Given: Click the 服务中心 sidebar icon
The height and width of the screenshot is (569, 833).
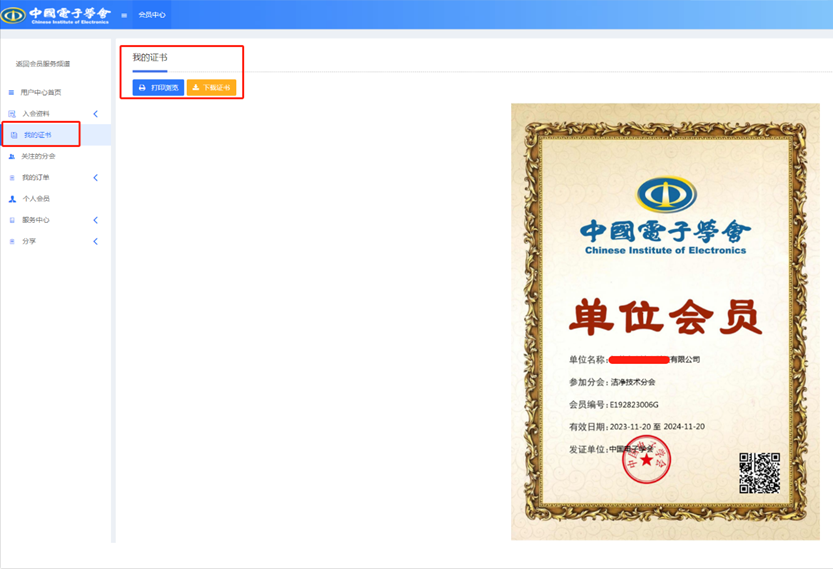Looking at the screenshot, I should [12, 220].
